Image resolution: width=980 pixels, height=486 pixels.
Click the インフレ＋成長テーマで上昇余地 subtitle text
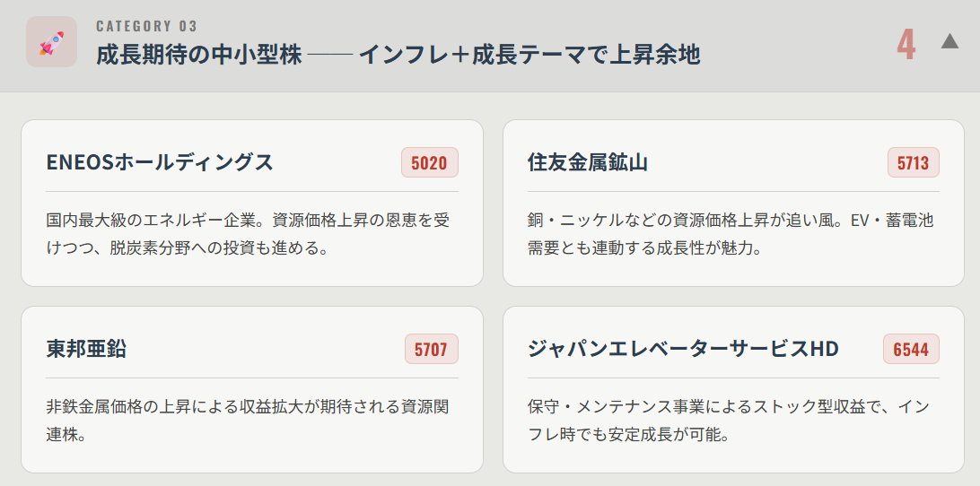click(x=529, y=55)
